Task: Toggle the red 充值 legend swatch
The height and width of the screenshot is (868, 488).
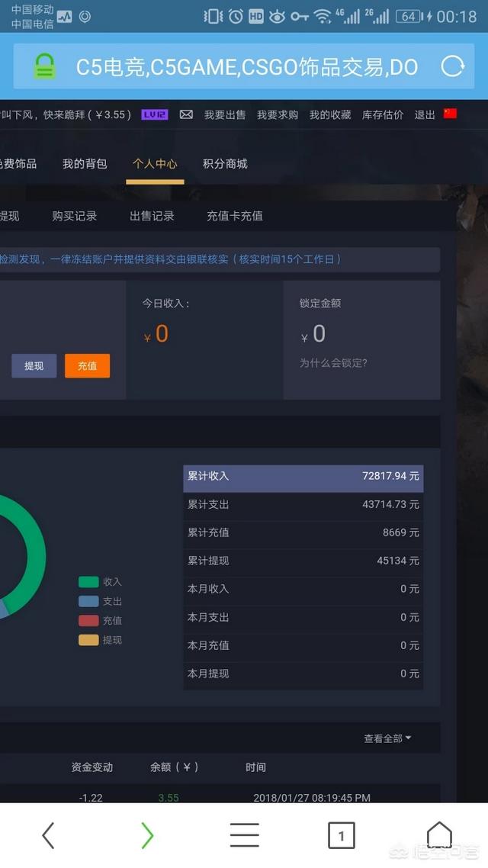Action: tap(88, 621)
